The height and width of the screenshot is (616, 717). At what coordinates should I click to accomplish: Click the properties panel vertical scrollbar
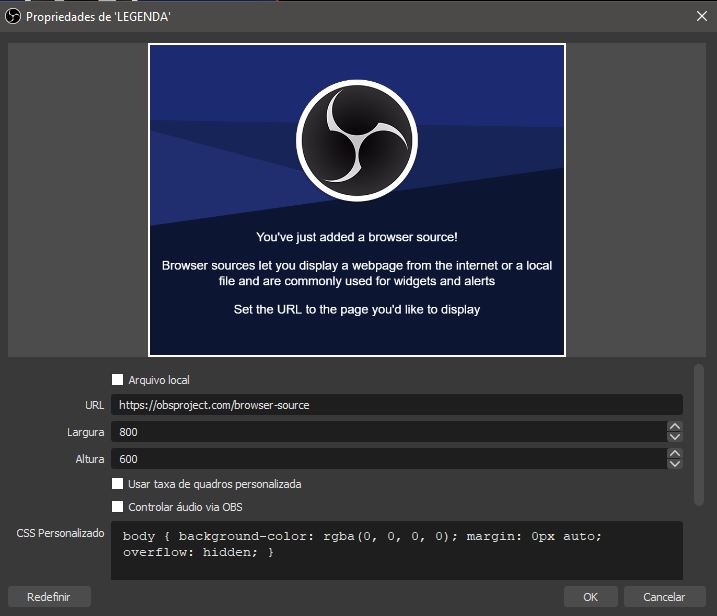[x=698, y=435]
